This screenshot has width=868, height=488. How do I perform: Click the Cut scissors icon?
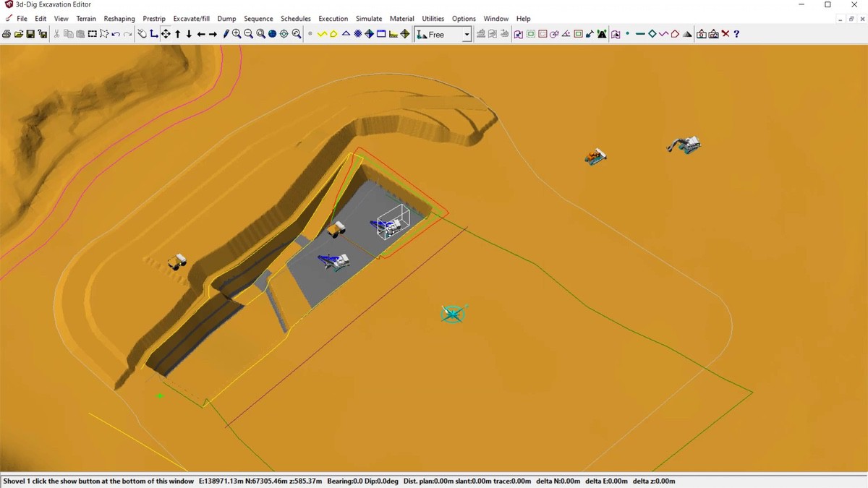[x=56, y=34]
